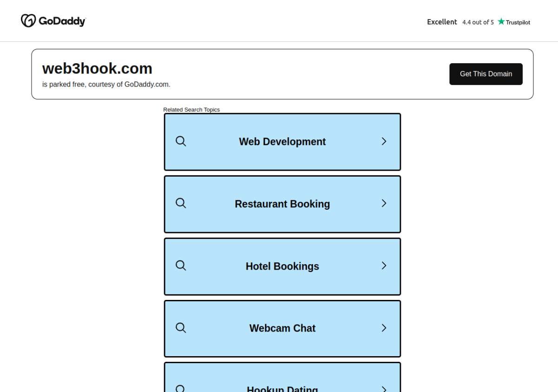Click magnifier icon beside Restaurant Booking
The width and height of the screenshot is (558, 392).
(181, 203)
